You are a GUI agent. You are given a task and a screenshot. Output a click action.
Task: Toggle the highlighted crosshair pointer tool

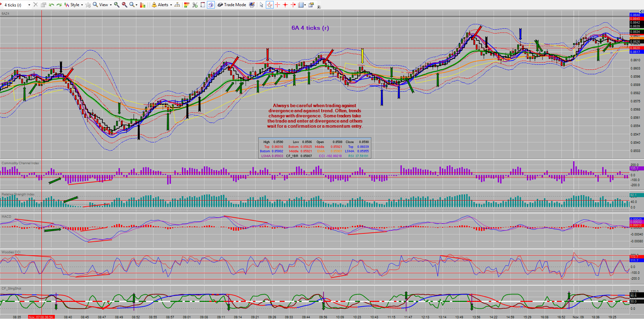click(x=270, y=5)
